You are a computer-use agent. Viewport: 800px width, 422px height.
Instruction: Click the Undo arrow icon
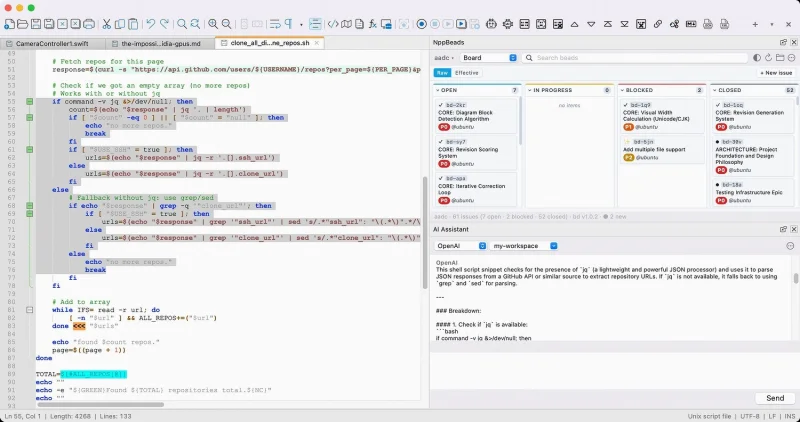(151, 24)
